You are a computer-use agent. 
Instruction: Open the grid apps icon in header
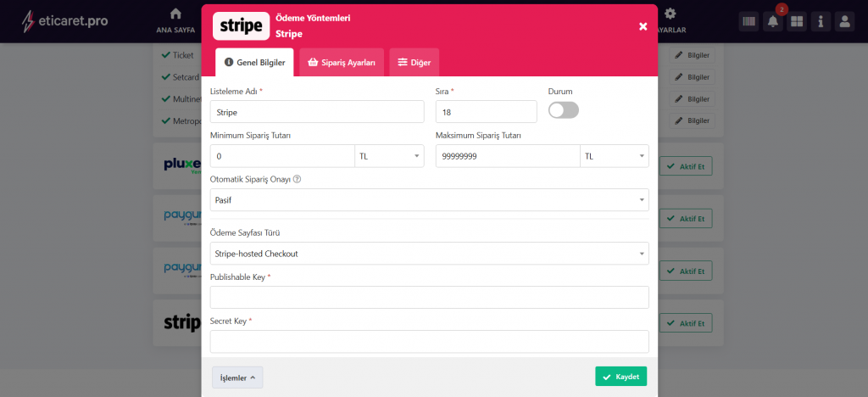(x=796, y=22)
